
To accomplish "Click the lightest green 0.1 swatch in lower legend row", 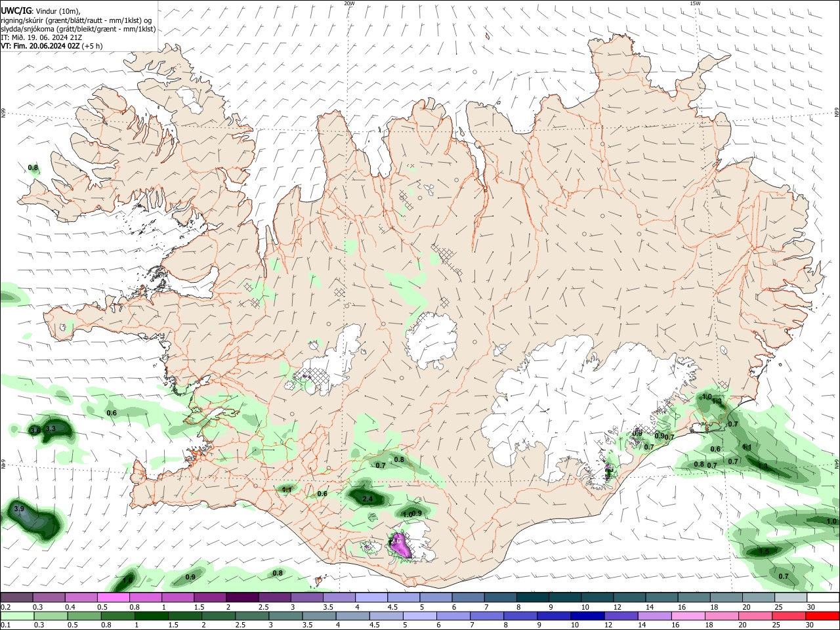I will (17, 616).
